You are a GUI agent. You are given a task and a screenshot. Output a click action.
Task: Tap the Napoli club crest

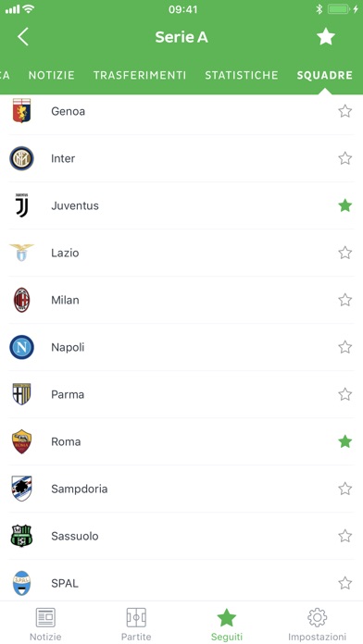(22, 348)
